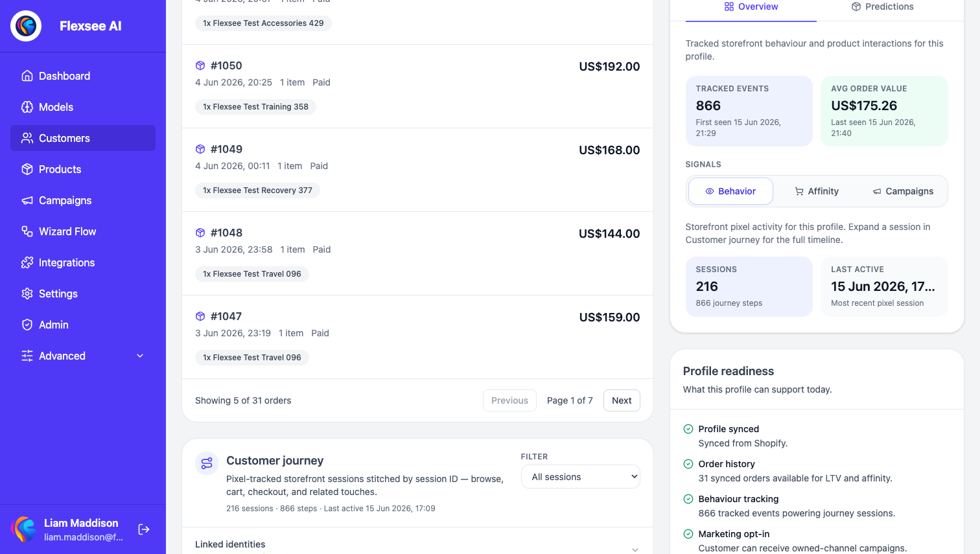Click the Last Active card

click(884, 287)
